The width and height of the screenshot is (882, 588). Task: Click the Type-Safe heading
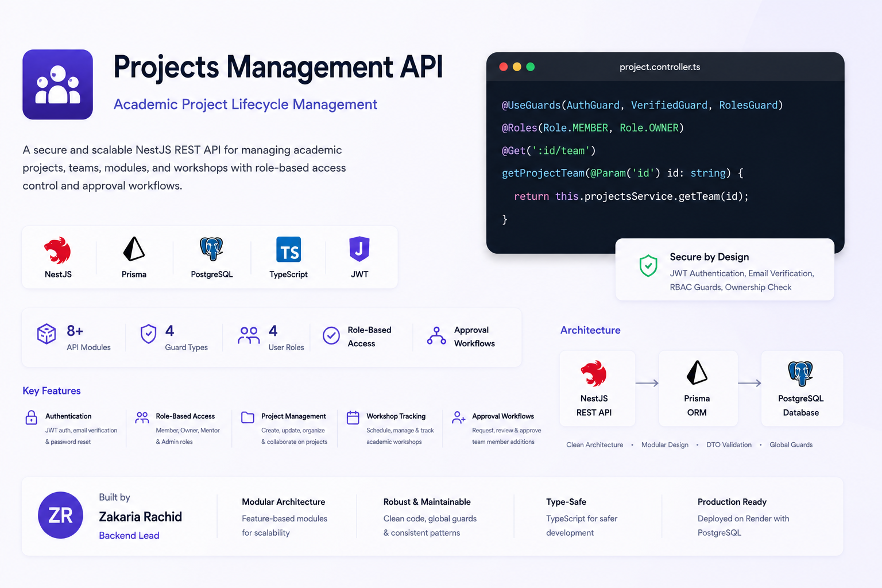(566, 502)
